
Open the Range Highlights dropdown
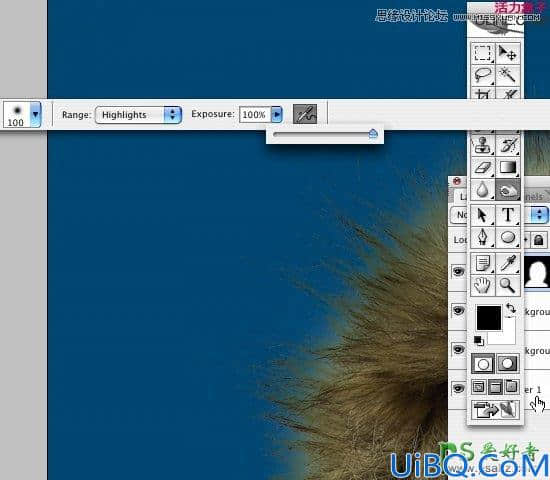[x=138, y=115]
